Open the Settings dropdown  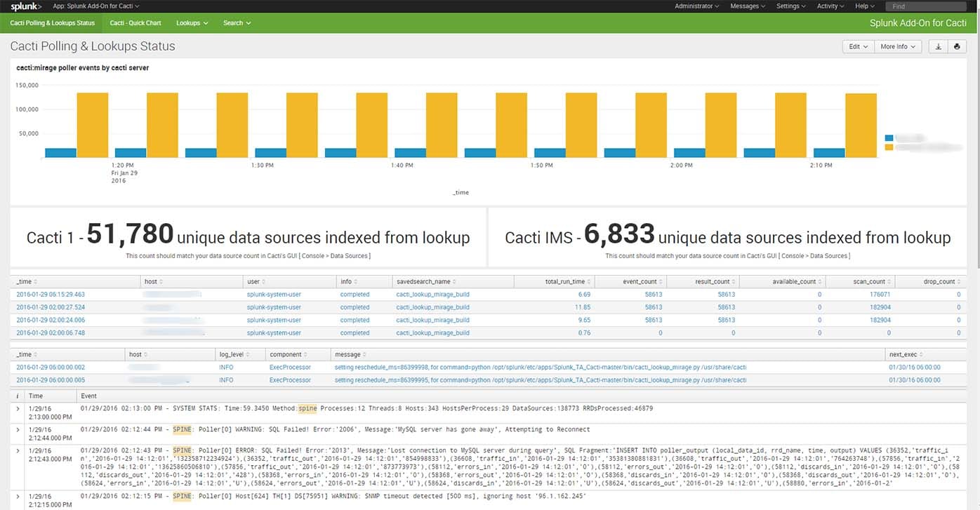tap(791, 6)
